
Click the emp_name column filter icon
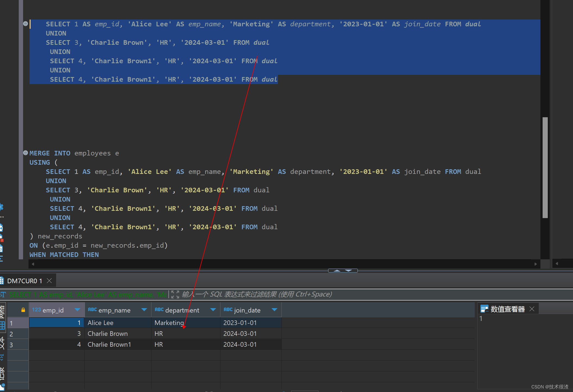[144, 310]
